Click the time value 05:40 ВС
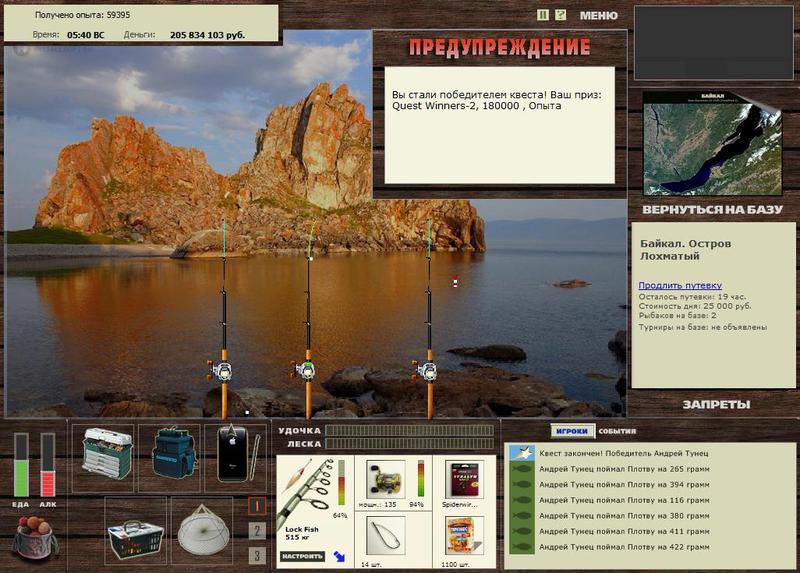800x573 pixels. (x=85, y=35)
